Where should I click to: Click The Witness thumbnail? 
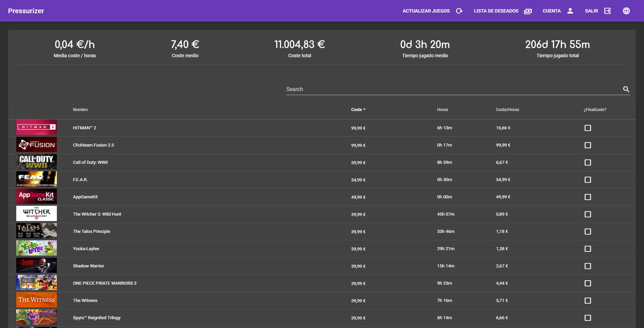37,300
